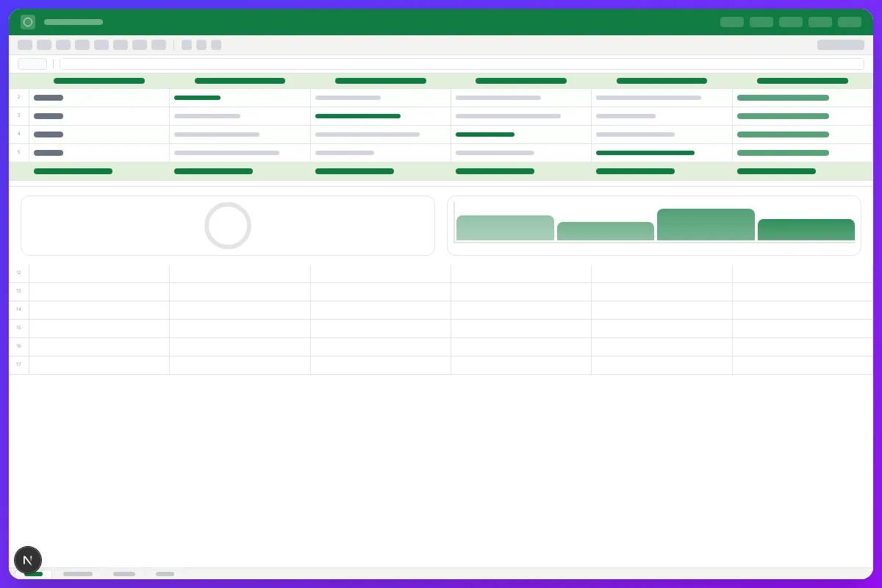Select row header 12
Screen dimensions: 882x588
click(19, 273)
